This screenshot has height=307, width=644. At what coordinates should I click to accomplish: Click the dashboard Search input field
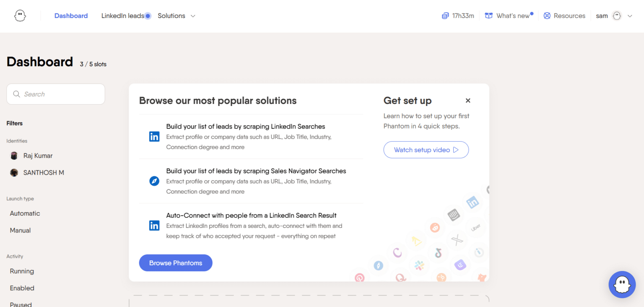(x=56, y=94)
